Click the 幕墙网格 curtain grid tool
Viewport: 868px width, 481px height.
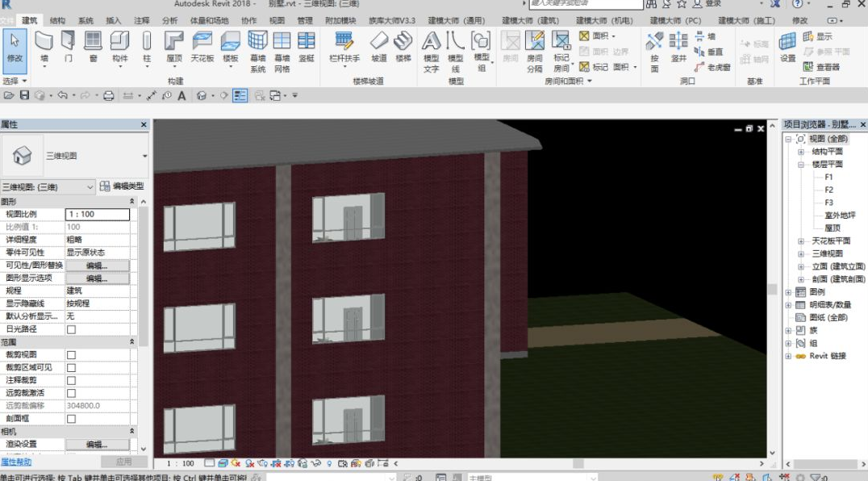point(282,52)
